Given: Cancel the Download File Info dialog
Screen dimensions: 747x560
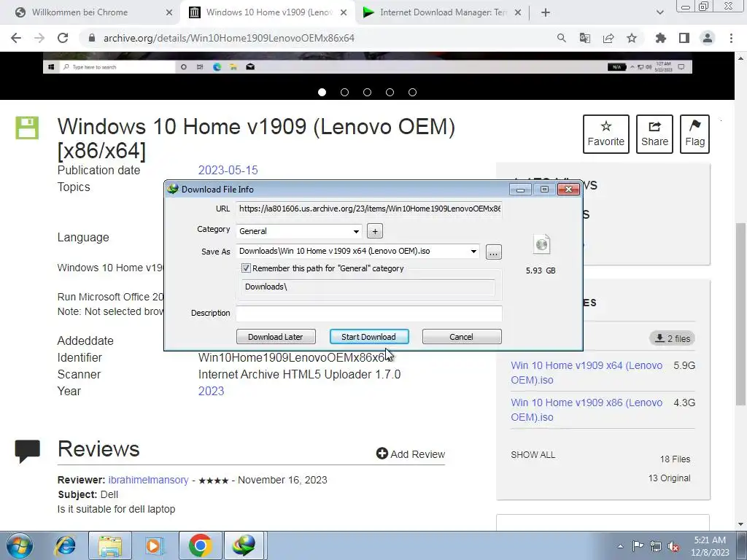Looking at the screenshot, I should coord(462,337).
